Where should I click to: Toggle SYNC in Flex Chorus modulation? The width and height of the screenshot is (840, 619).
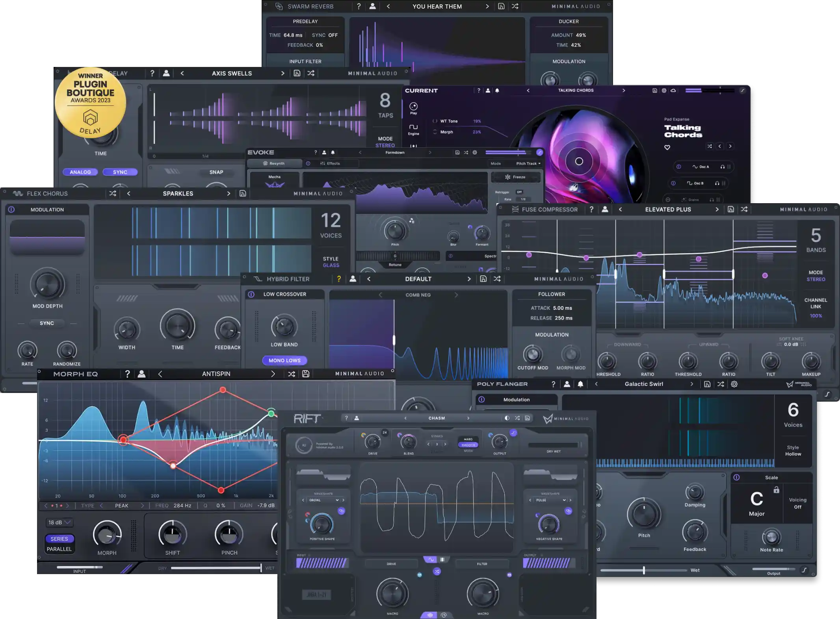point(47,323)
